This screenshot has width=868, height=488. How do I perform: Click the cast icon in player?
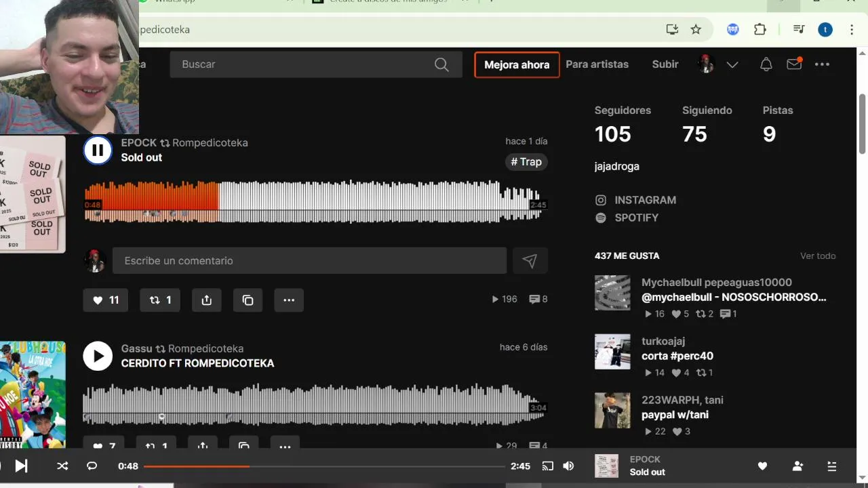(x=547, y=466)
